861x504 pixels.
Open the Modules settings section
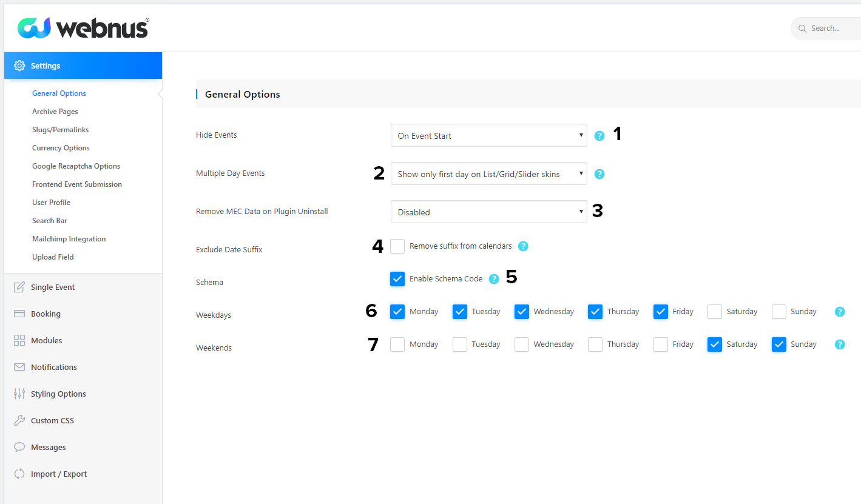(x=83, y=340)
